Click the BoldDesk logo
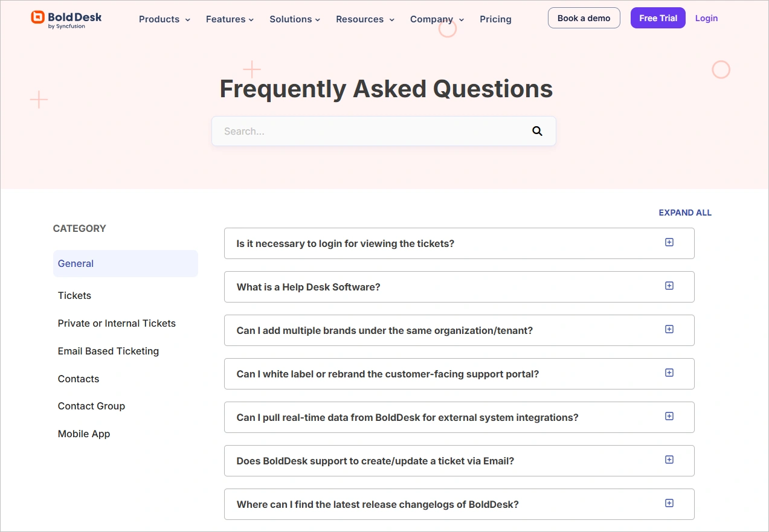 click(x=66, y=19)
